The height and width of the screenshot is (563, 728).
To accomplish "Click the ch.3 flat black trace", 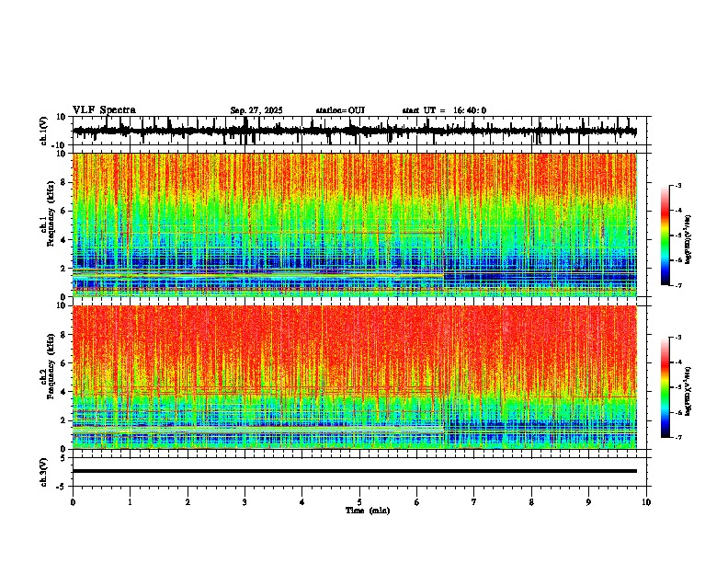I will point(355,471).
